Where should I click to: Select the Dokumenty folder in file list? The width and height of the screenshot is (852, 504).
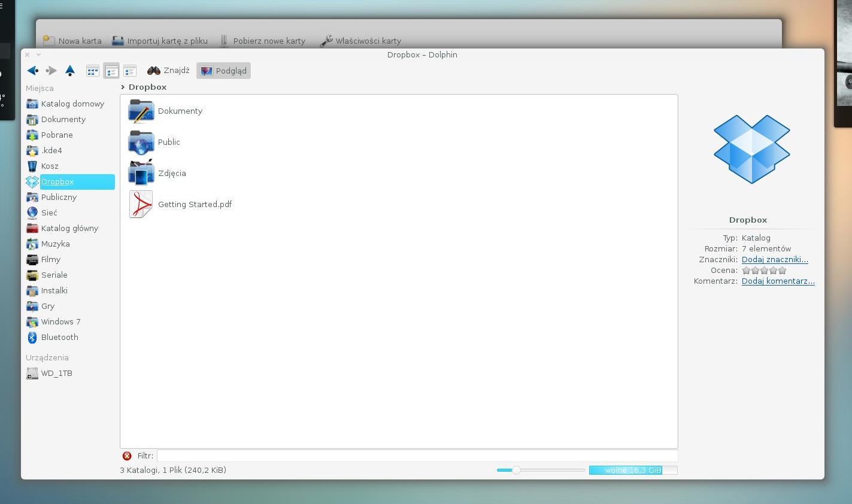point(165,111)
